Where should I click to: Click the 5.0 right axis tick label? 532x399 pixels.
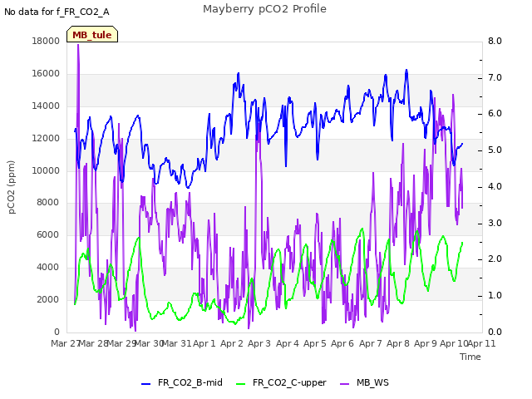[495, 150]
